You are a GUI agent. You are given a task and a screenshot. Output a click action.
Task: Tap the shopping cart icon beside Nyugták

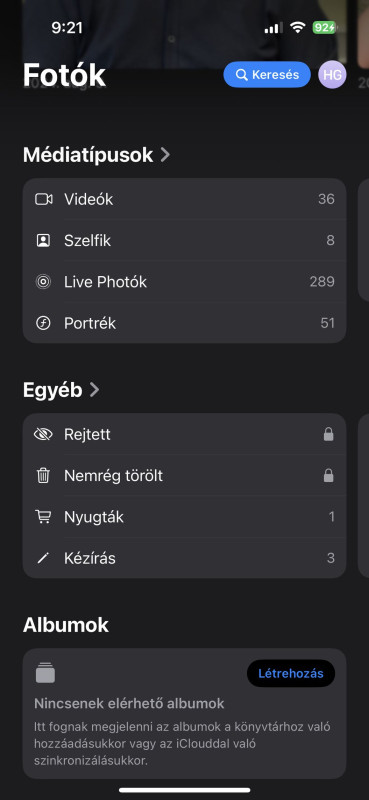click(43, 517)
